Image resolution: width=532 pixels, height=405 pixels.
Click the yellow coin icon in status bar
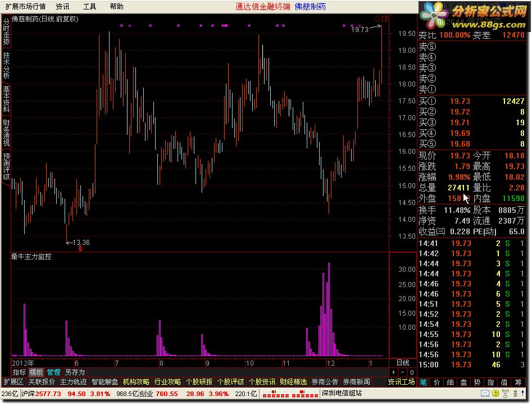click(x=495, y=393)
